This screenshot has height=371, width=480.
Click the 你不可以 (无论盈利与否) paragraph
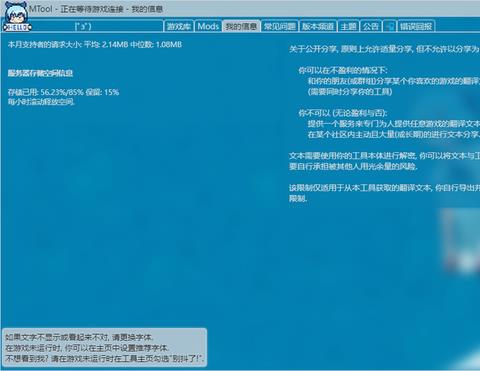[389, 124]
